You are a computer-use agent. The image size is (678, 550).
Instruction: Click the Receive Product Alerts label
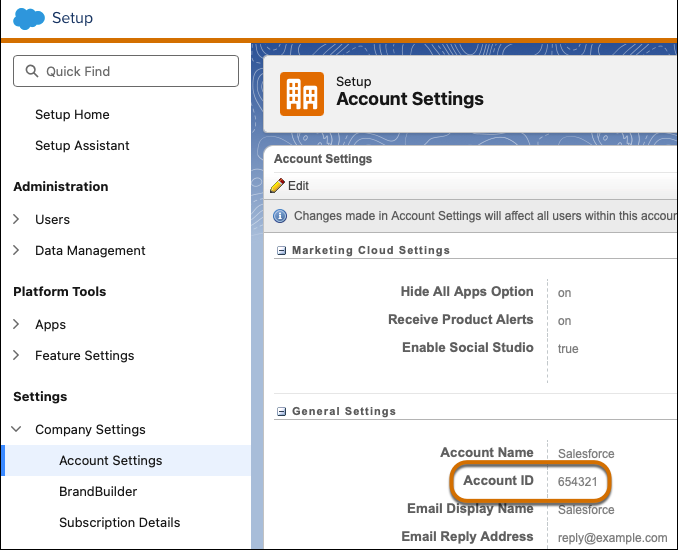[461, 320]
